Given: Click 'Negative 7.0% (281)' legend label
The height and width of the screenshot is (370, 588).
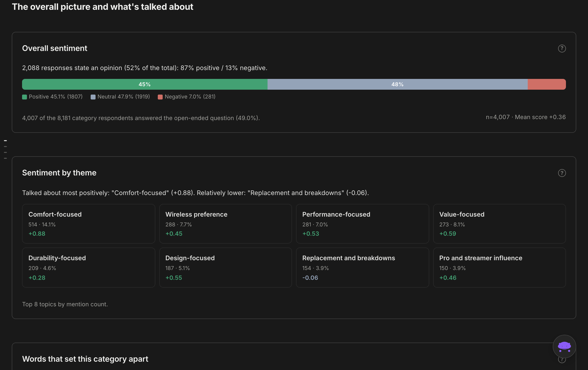Looking at the screenshot, I should tap(190, 97).
